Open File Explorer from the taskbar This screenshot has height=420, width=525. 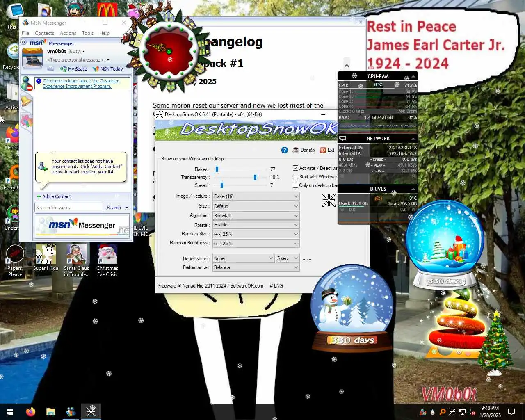coord(50,412)
